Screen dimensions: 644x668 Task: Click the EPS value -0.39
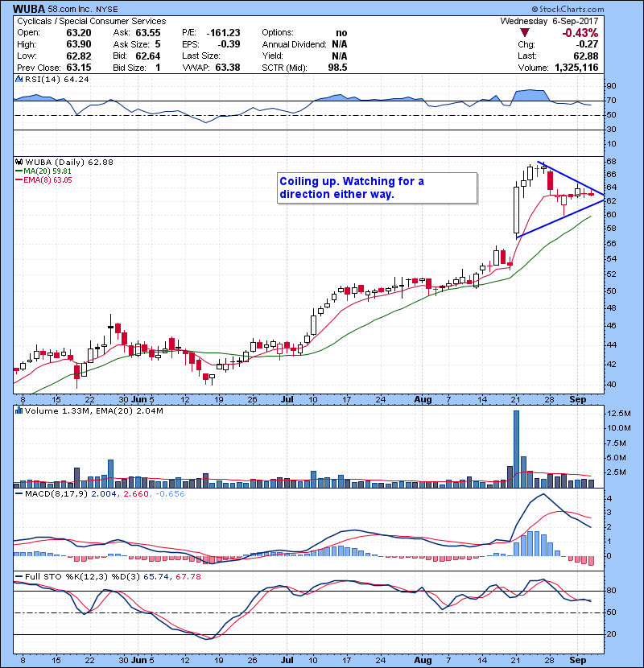pyautogui.click(x=229, y=44)
